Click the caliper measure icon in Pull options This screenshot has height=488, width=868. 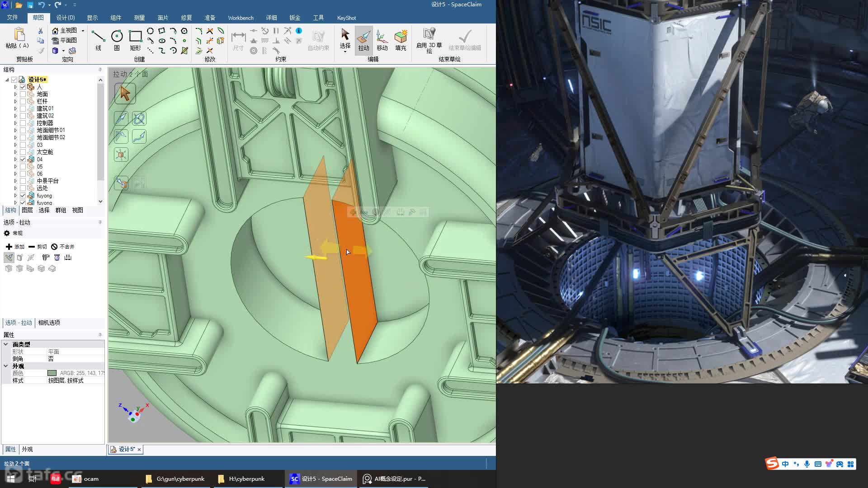(x=46, y=258)
